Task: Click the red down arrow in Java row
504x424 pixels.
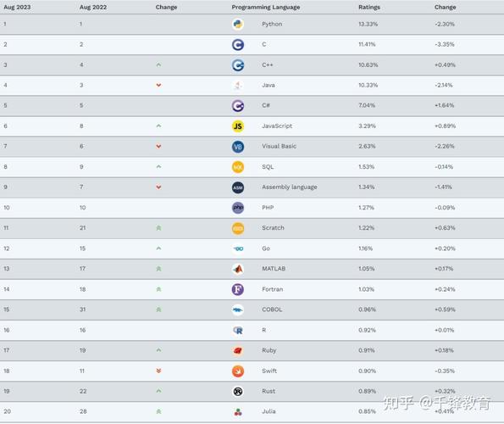Action: click(x=158, y=86)
